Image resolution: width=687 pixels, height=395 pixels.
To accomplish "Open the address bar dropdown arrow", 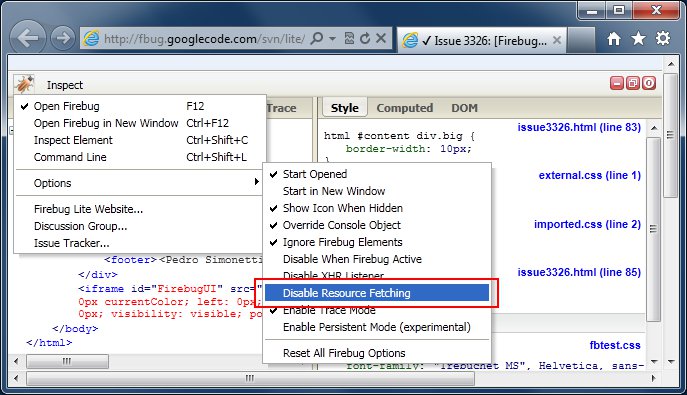I will [x=333, y=39].
